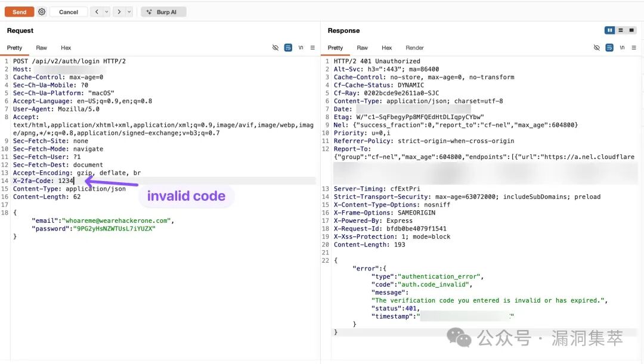Click into X-2fa-Code header line
The width and height of the screenshot is (644, 364).
(165, 181)
